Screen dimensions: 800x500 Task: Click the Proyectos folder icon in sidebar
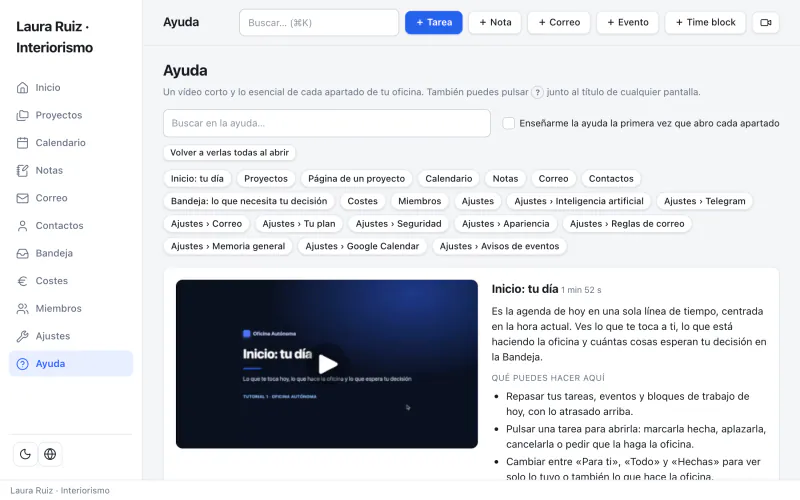pyautogui.click(x=22, y=115)
